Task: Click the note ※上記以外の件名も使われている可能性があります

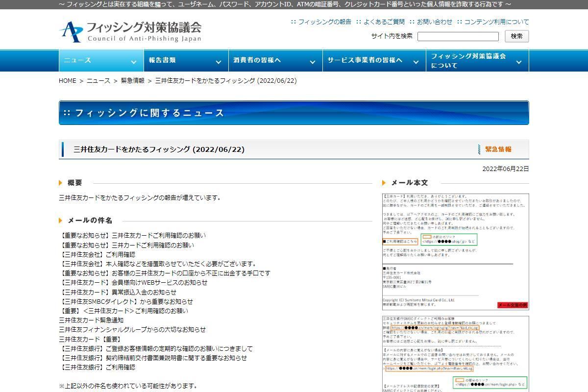Action: (128, 386)
